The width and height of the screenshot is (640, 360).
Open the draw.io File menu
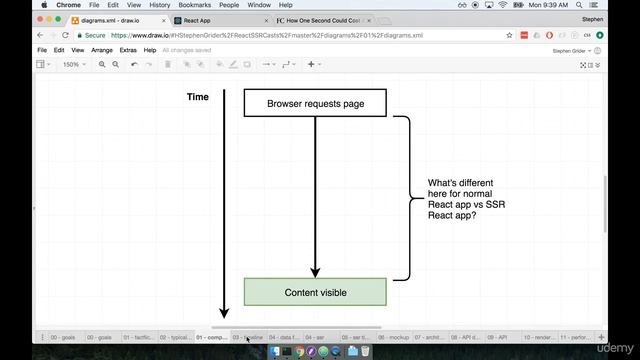[x=42, y=50]
